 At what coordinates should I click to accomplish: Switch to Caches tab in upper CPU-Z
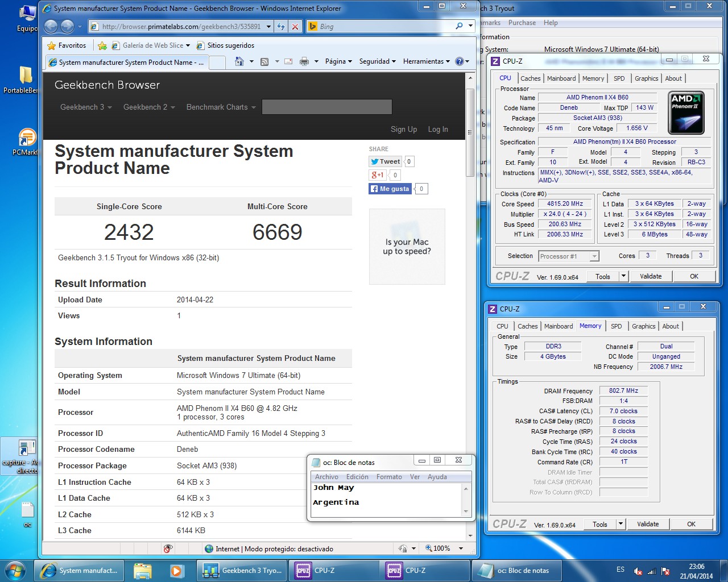click(x=531, y=78)
